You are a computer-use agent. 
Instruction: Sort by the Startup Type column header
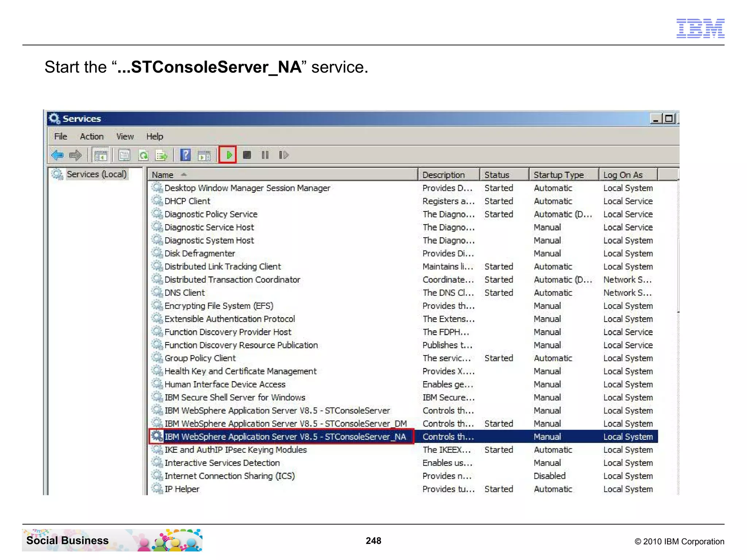tap(564, 175)
